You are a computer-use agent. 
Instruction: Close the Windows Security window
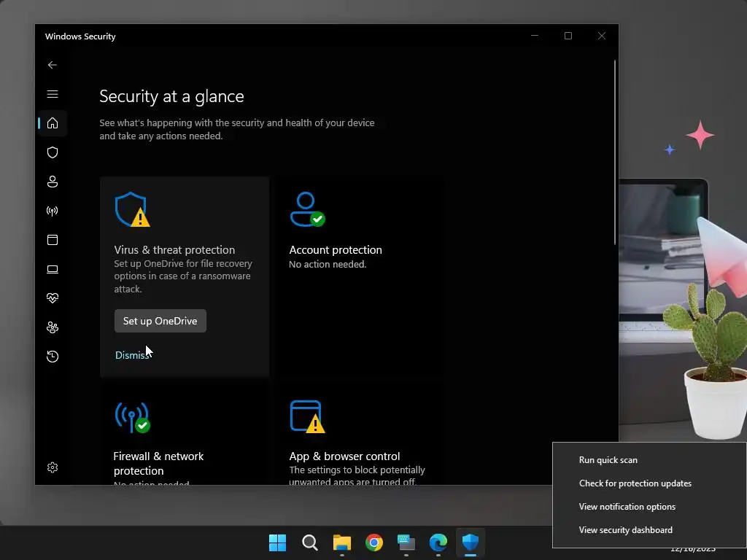pos(602,36)
